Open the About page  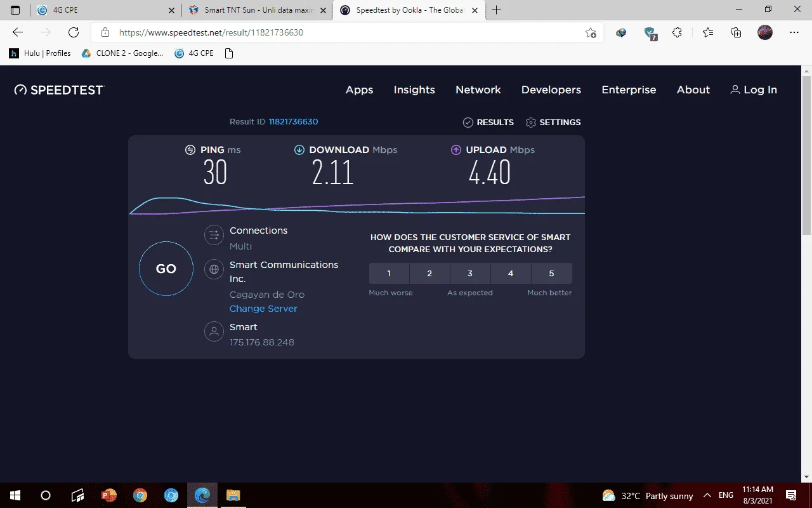click(x=693, y=90)
